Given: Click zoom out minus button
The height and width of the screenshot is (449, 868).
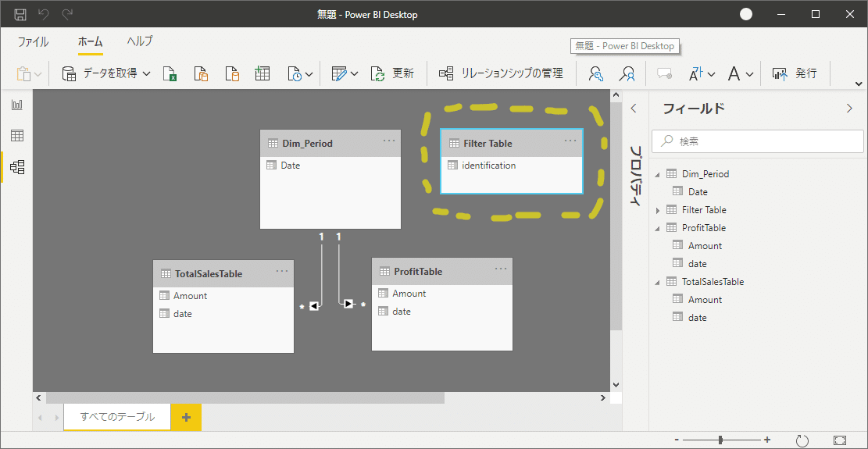Looking at the screenshot, I should pos(677,440).
